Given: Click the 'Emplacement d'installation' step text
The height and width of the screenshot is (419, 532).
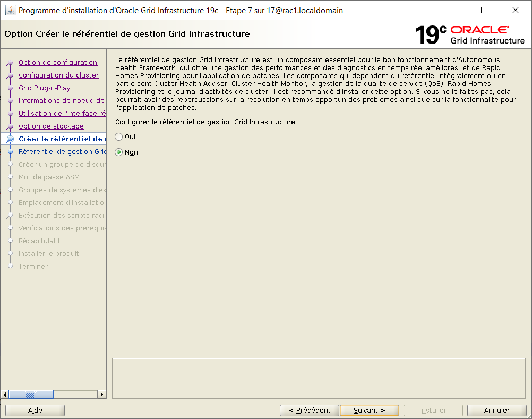Looking at the screenshot, I should 62,202.
